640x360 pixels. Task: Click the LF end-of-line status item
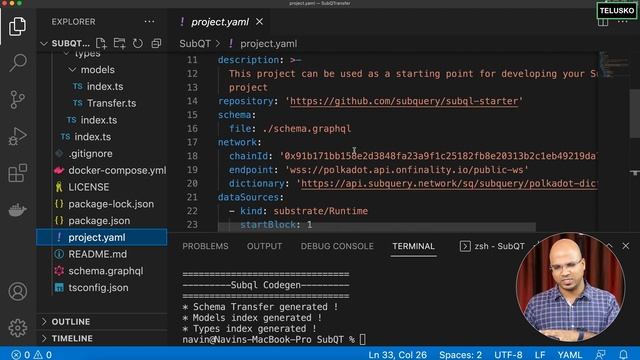(540, 354)
